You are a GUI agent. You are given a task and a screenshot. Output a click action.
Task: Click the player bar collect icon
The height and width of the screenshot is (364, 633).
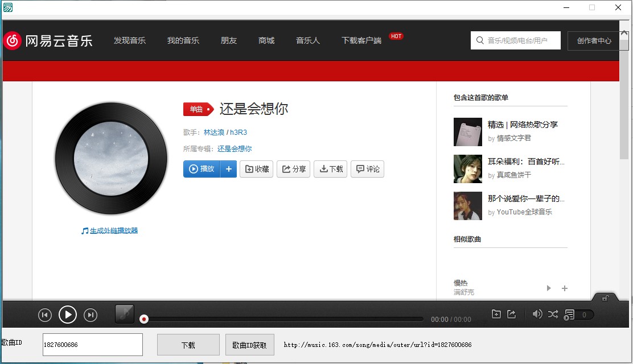[x=496, y=314]
